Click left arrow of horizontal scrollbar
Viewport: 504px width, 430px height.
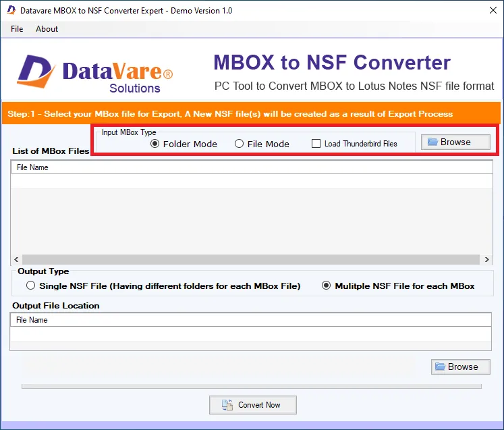(x=16, y=259)
